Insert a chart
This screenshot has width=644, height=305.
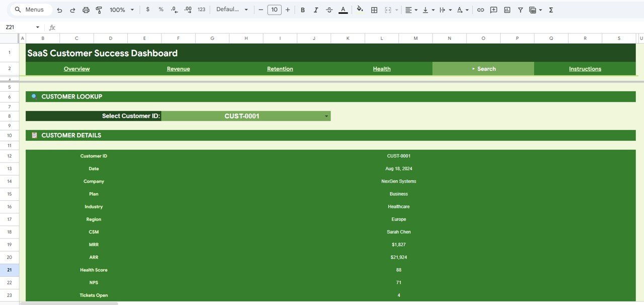(x=507, y=10)
